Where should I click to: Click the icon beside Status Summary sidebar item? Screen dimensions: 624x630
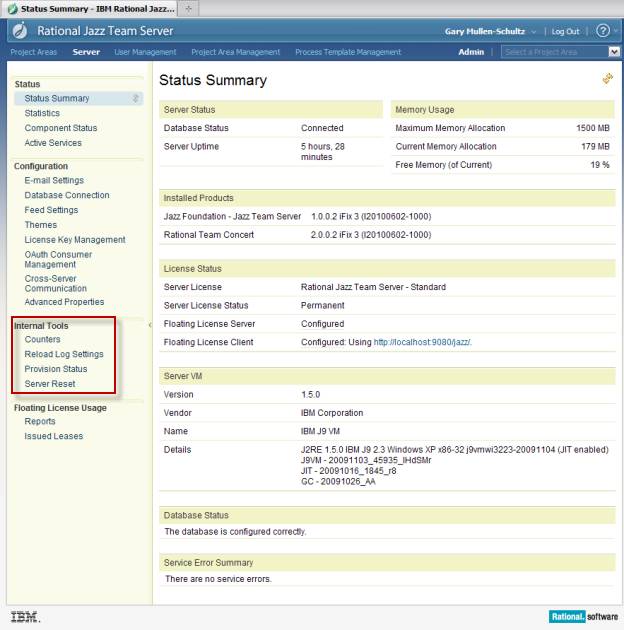136,98
